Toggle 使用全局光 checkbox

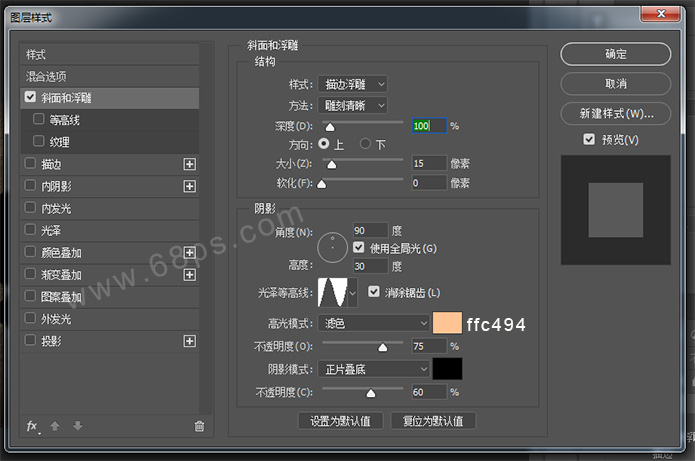pyautogui.click(x=359, y=247)
